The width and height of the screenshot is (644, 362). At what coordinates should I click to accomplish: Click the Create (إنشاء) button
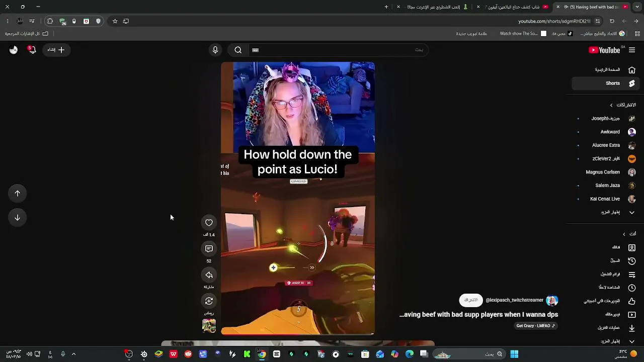pyautogui.click(x=56, y=50)
